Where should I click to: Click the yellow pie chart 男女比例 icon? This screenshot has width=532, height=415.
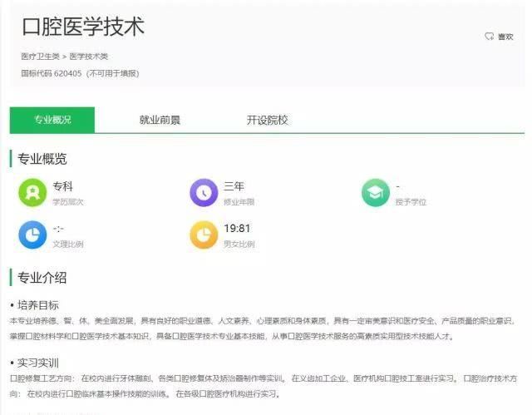204,235
